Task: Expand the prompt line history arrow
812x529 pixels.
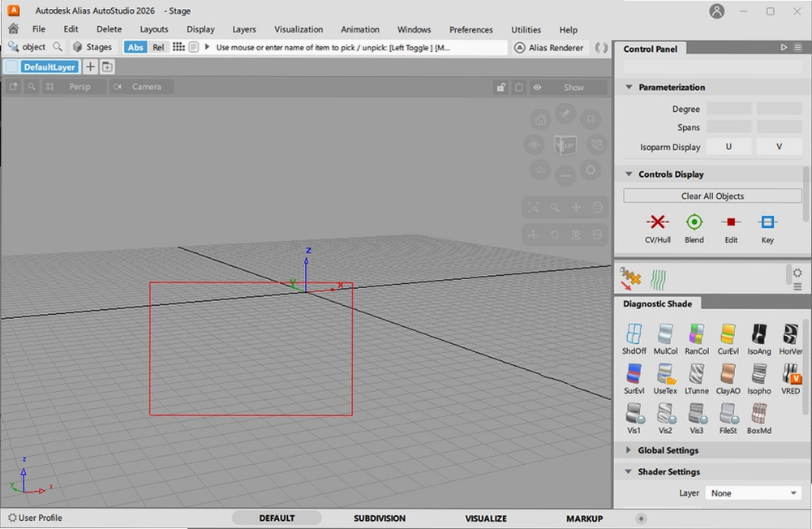Action: coord(207,47)
